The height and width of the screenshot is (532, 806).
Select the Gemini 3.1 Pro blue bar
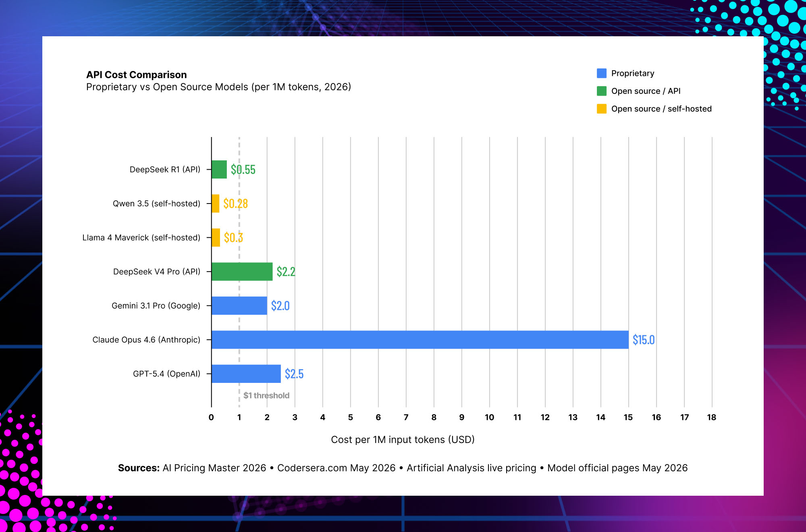click(x=239, y=305)
